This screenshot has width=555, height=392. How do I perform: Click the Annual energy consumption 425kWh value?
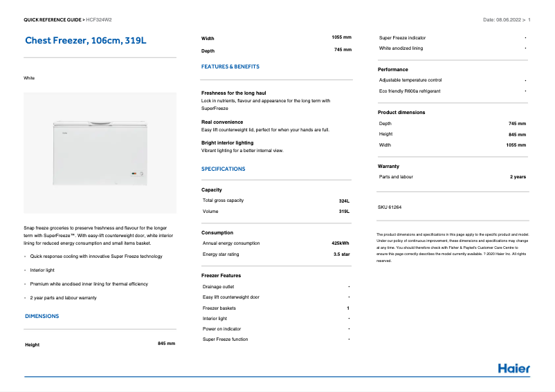click(x=340, y=243)
